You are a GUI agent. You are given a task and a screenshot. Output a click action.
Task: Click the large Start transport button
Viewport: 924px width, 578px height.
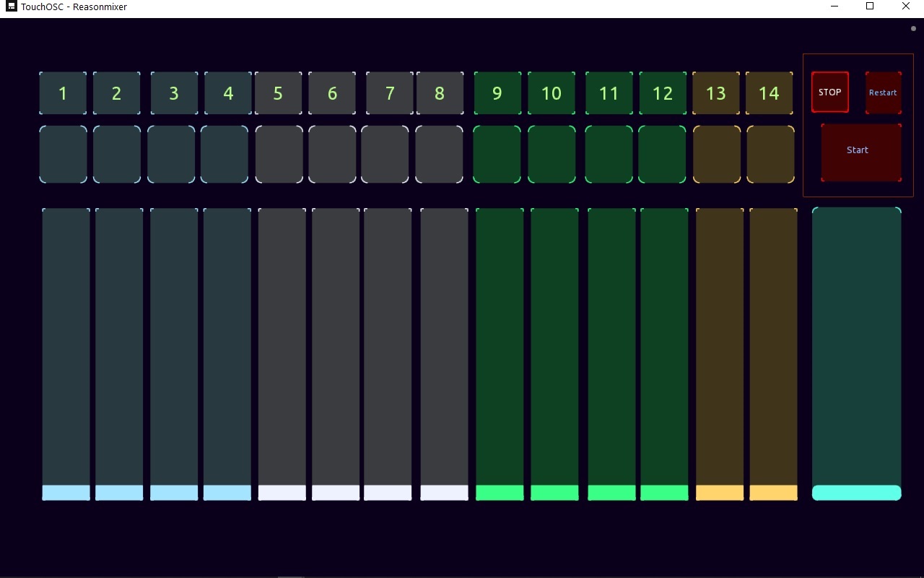click(861, 152)
